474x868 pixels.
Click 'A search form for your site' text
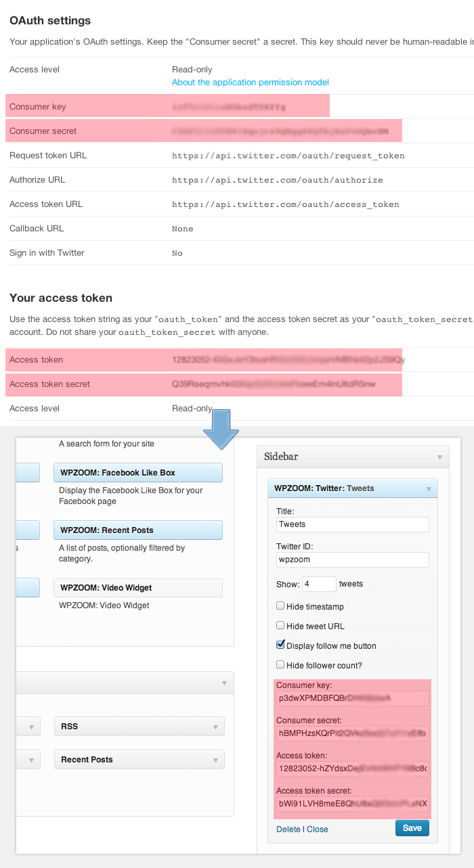click(x=106, y=444)
